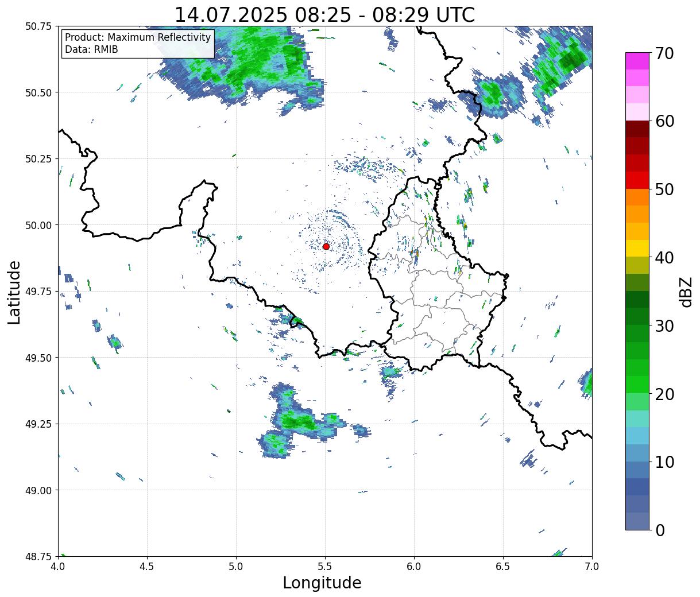Click the "Latitude" axis label
Viewport: 700px width, 597px height.
(14, 292)
